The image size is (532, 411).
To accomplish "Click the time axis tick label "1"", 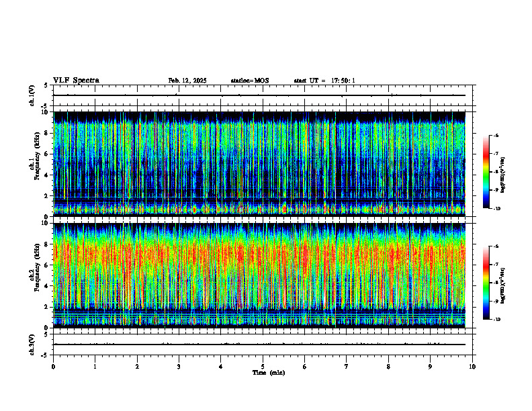I will 95,367.
